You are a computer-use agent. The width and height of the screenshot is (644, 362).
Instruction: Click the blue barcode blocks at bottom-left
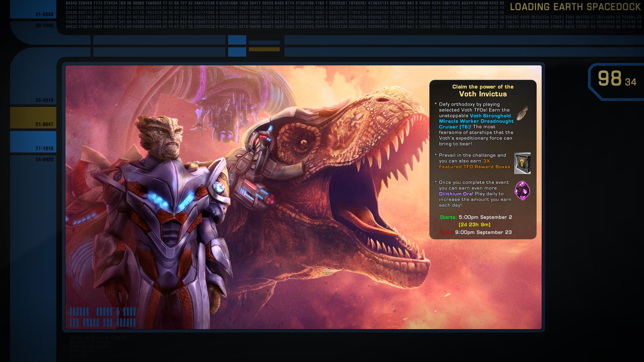tap(103, 317)
